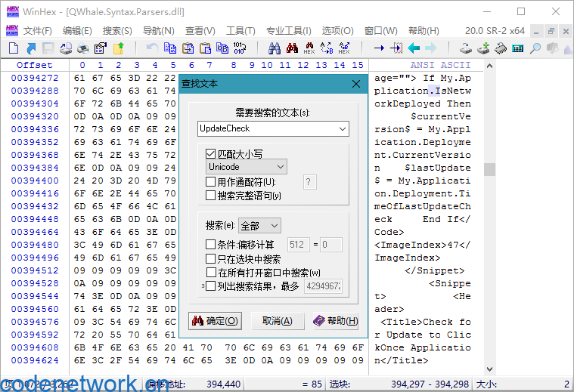Click the Replace Hex Values icon
The image size is (574, 392).
pyautogui.click(x=344, y=48)
